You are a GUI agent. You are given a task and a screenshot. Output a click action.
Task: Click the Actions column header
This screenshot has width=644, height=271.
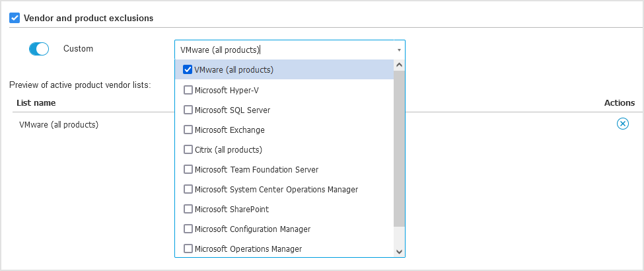tap(620, 103)
